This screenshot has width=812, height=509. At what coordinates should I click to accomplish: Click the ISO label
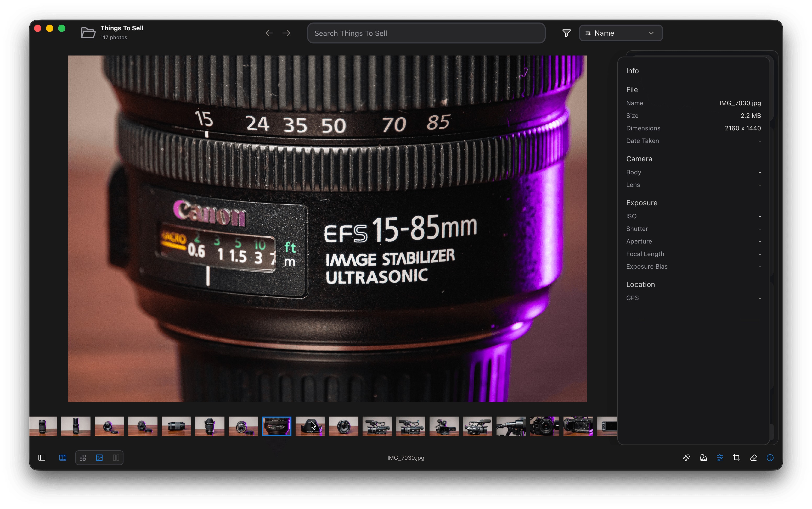tap(631, 216)
